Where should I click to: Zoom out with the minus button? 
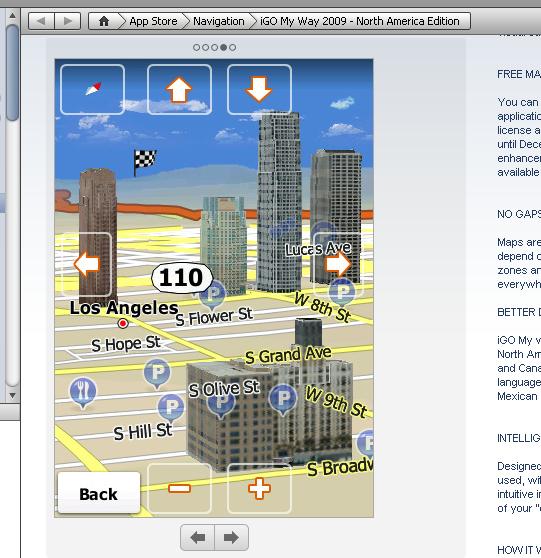(179, 488)
